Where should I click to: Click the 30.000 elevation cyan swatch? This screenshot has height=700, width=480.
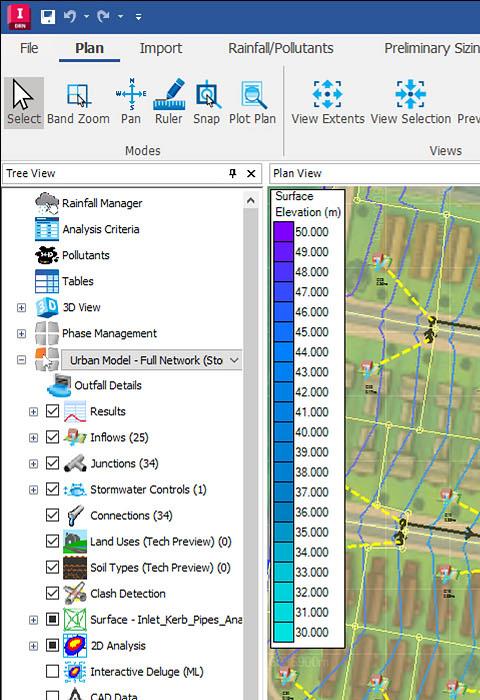point(283,632)
